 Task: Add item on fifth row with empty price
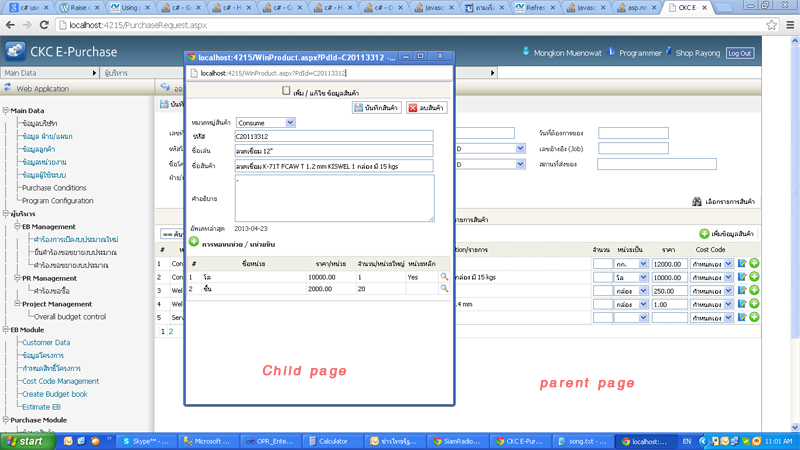(x=754, y=317)
